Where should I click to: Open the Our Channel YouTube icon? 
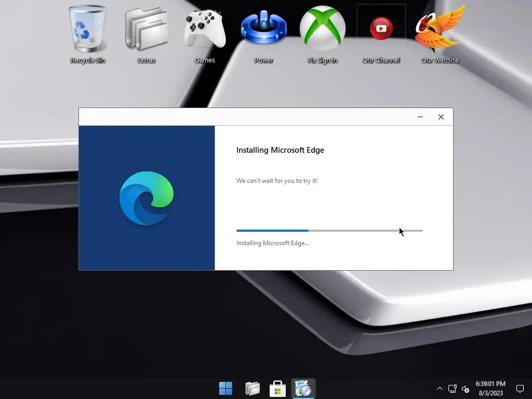tap(381, 34)
